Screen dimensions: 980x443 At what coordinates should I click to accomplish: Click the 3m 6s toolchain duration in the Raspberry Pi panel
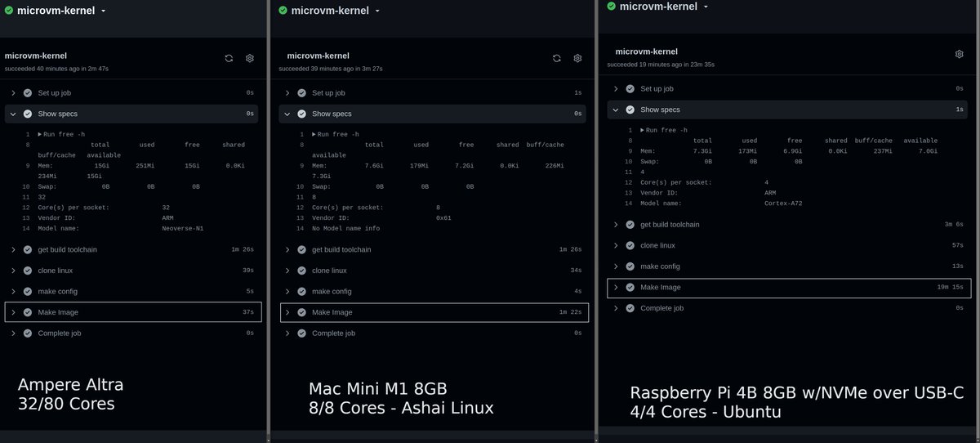(954, 224)
